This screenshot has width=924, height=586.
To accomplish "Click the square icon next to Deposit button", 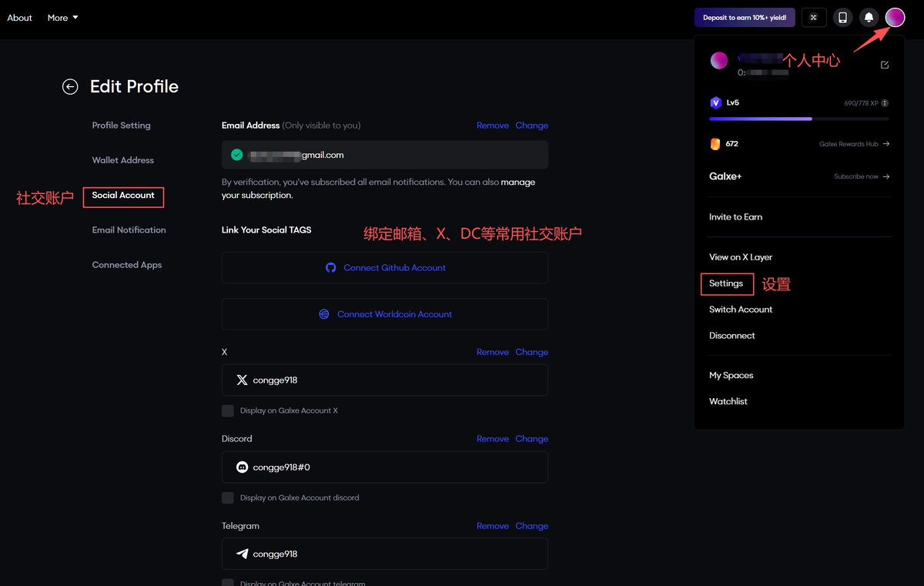I will (x=814, y=17).
